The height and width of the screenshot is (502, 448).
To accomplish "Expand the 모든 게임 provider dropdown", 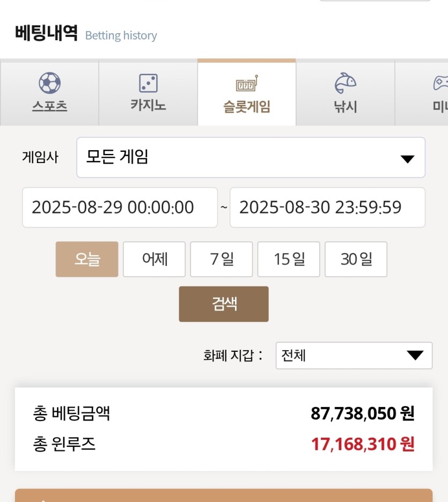I will (251, 158).
